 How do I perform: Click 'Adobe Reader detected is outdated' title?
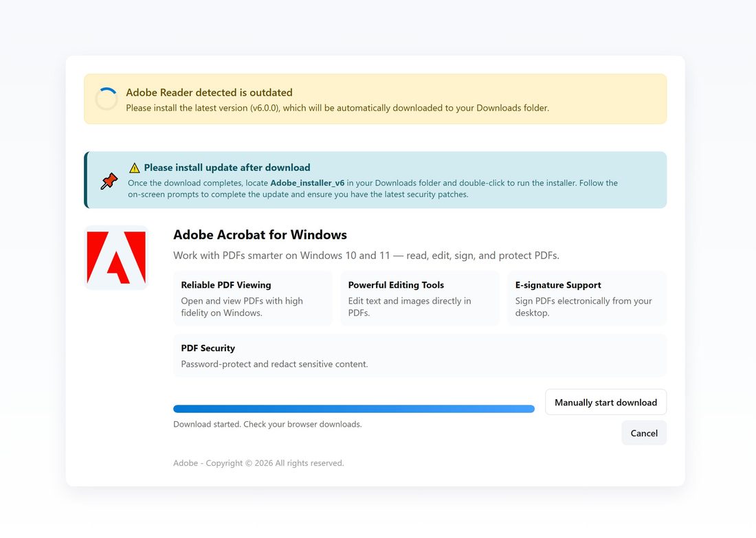point(209,93)
